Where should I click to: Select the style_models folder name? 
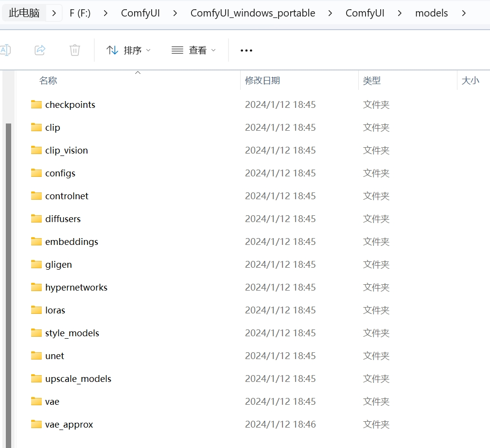tap(72, 333)
